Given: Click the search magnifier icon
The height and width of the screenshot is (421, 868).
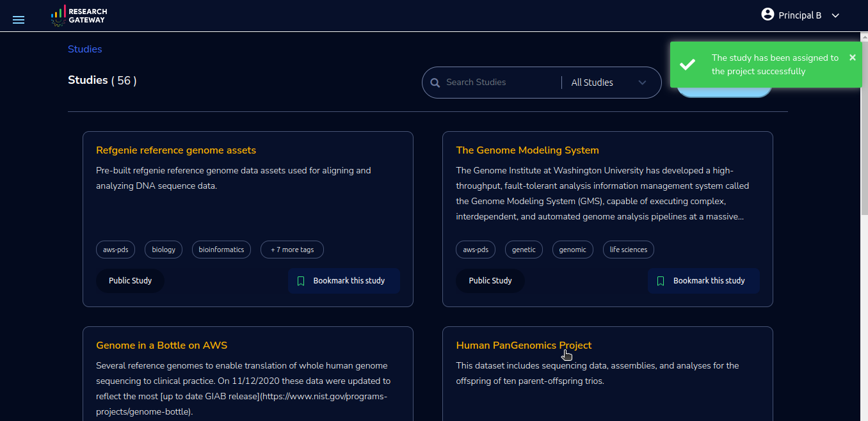Looking at the screenshot, I should click(435, 83).
